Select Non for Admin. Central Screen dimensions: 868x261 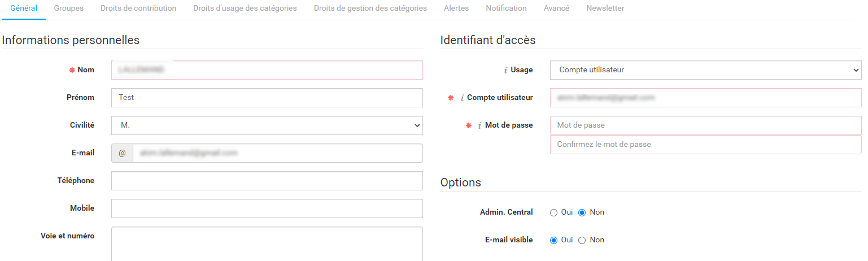tap(582, 212)
